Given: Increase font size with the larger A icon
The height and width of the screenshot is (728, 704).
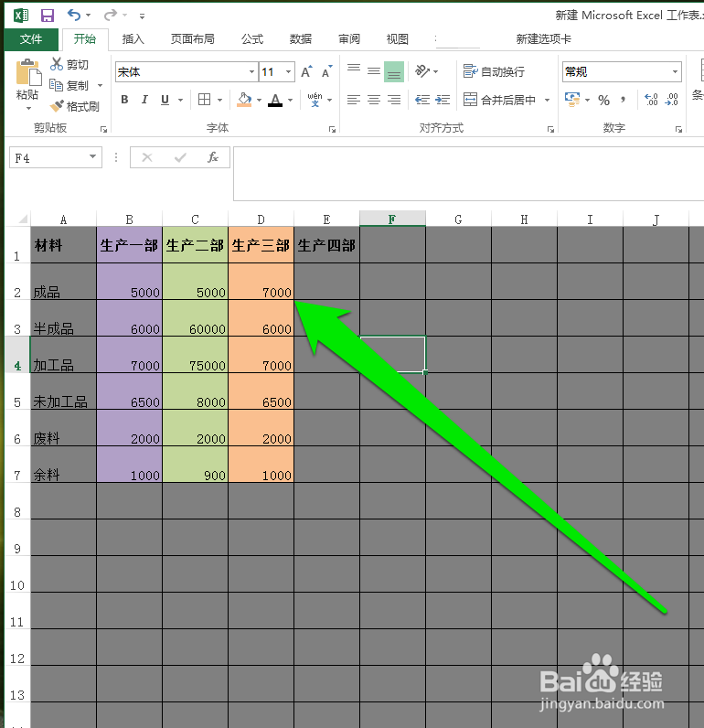Looking at the screenshot, I should (x=307, y=71).
